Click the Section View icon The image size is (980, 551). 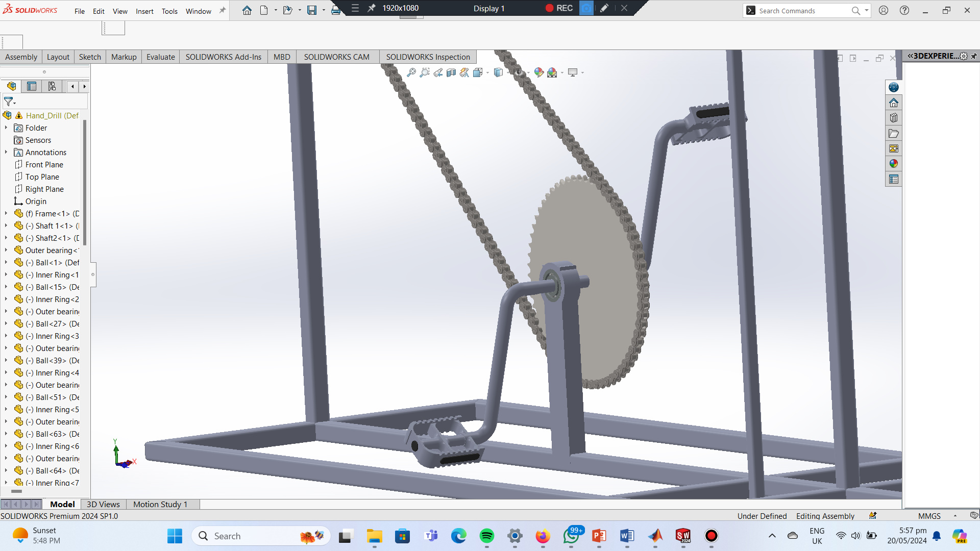pyautogui.click(x=451, y=73)
